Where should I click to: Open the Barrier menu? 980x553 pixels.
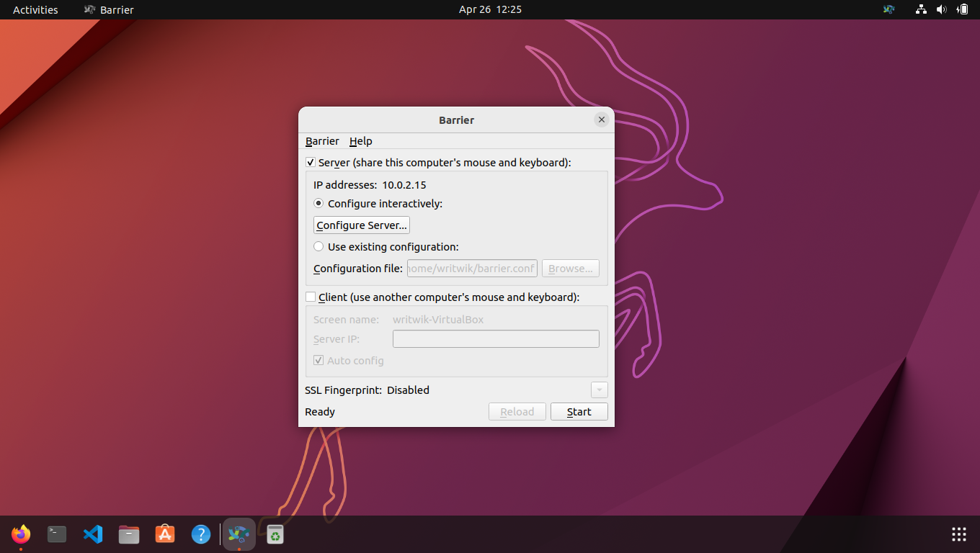(322, 141)
